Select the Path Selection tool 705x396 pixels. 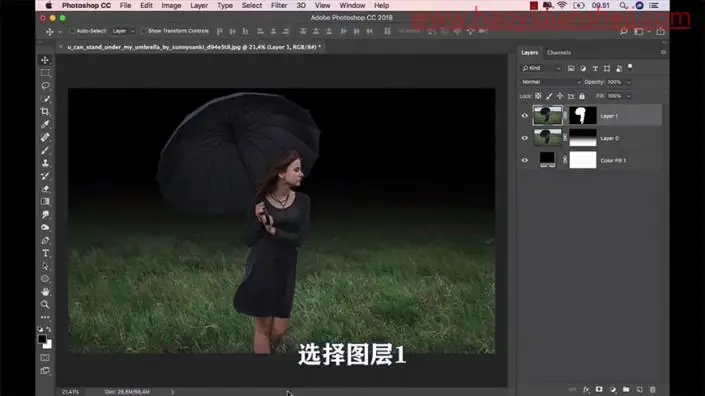click(x=45, y=267)
